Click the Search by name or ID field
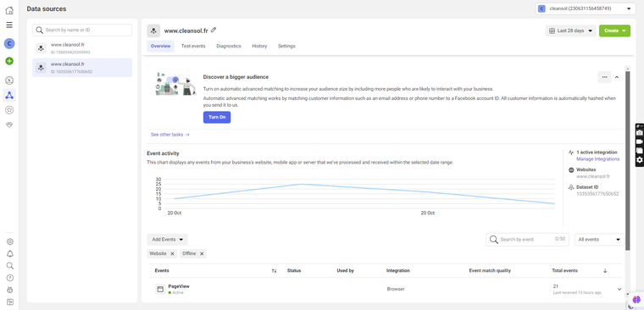This screenshot has width=644, height=310. 82,30
